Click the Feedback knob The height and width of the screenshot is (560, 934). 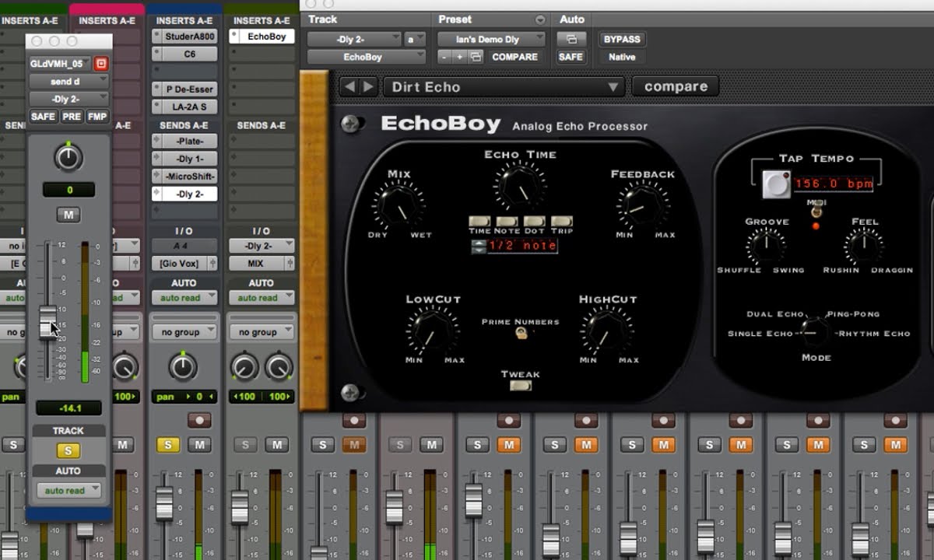click(642, 206)
